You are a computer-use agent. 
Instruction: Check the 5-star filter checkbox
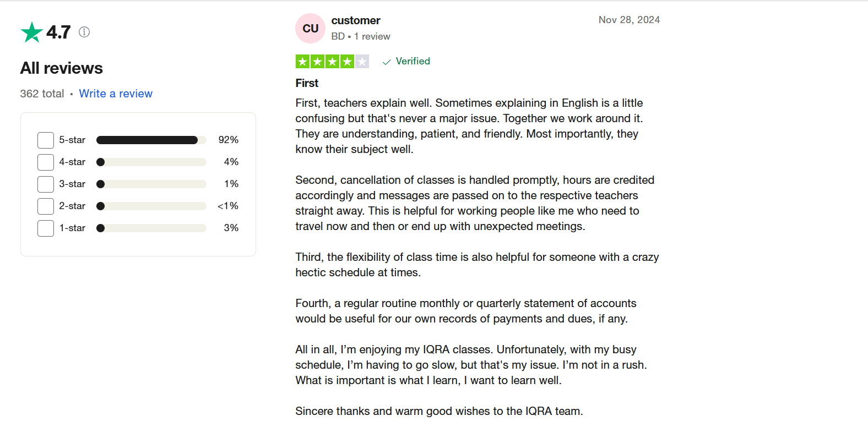click(46, 140)
